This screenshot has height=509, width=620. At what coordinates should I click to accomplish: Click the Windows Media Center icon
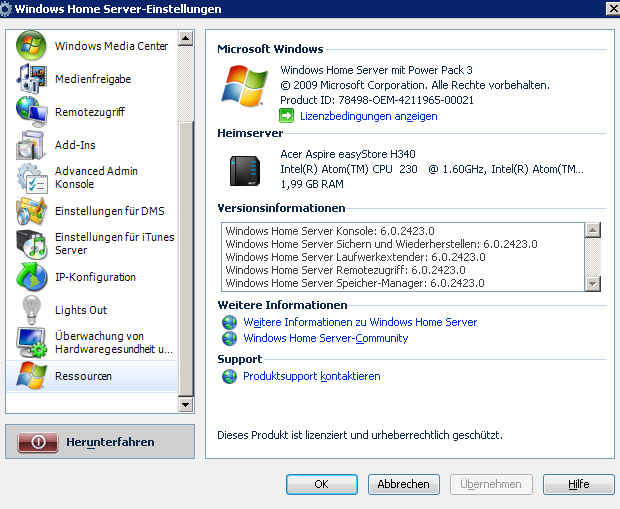click(31, 45)
